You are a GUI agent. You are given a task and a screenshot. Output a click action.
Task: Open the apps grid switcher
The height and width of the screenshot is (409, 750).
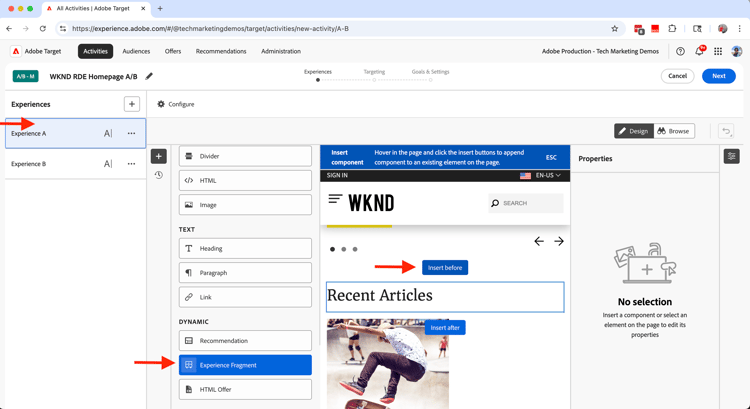click(718, 51)
